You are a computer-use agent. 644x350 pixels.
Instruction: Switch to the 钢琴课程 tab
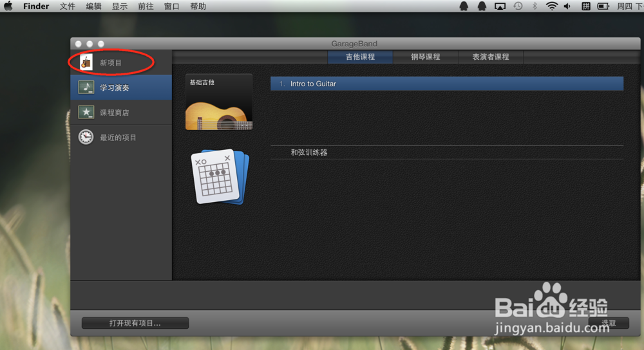point(426,57)
